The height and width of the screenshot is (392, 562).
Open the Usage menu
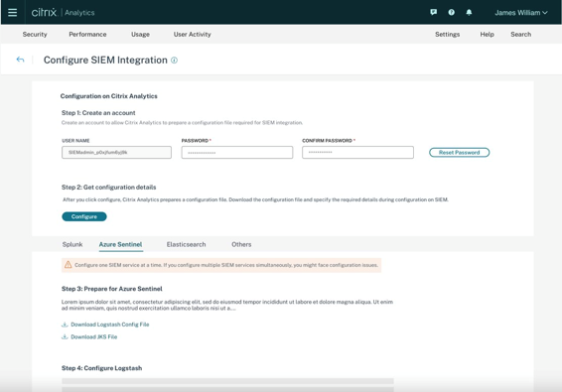[x=141, y=35]
